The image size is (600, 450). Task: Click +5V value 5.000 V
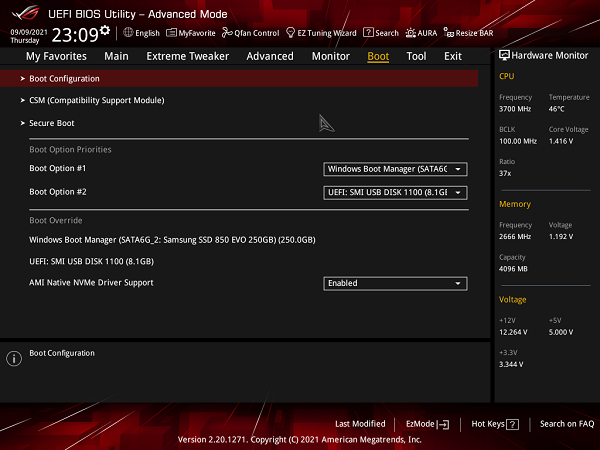(561, 332)
